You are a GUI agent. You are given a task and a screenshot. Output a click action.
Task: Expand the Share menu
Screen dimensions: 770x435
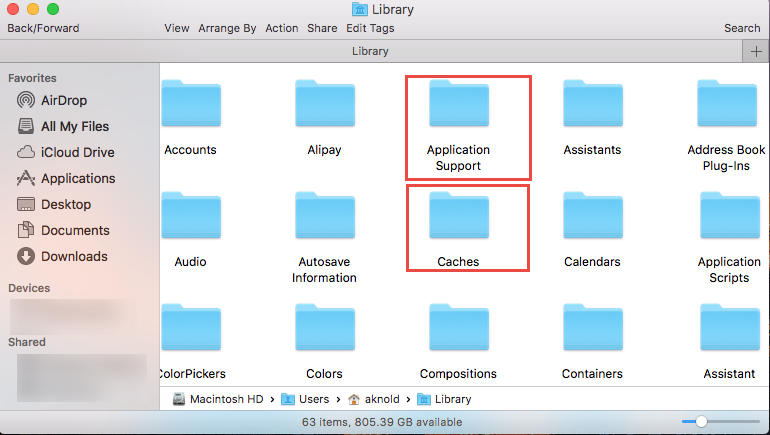322,28
